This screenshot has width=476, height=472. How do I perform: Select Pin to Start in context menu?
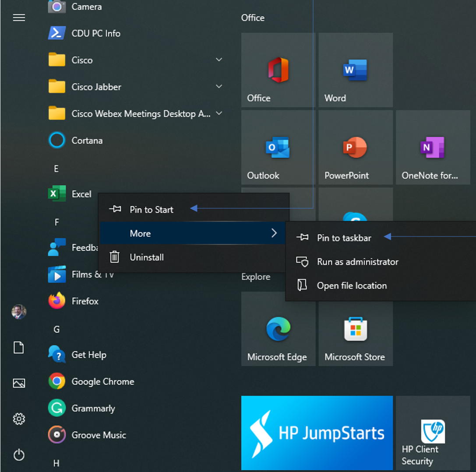click(x=194, y=209)
